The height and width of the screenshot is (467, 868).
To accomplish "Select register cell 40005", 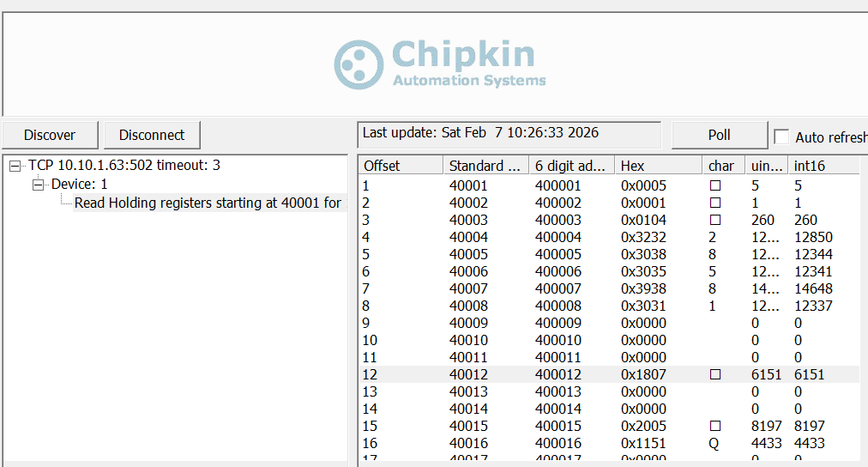I will (x=468, y=254).
